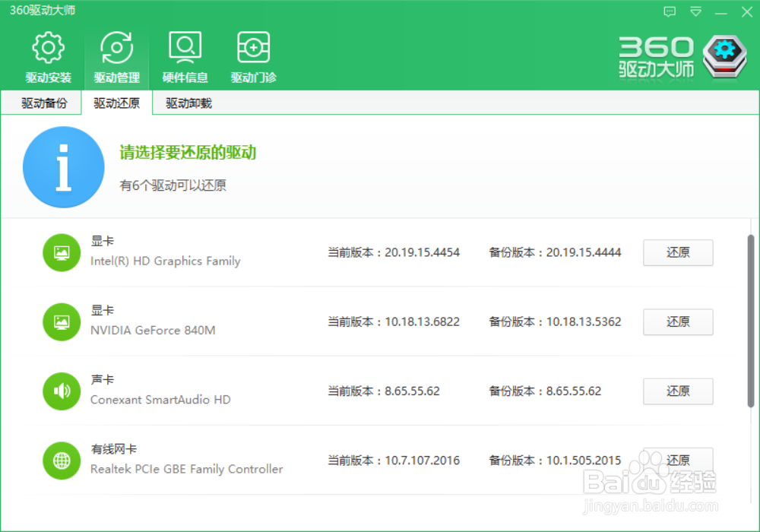Switch to the 驱动卸载 tab
Viewport: 760px width, 532px height.
pyautogui.click(x=188, y=103)
